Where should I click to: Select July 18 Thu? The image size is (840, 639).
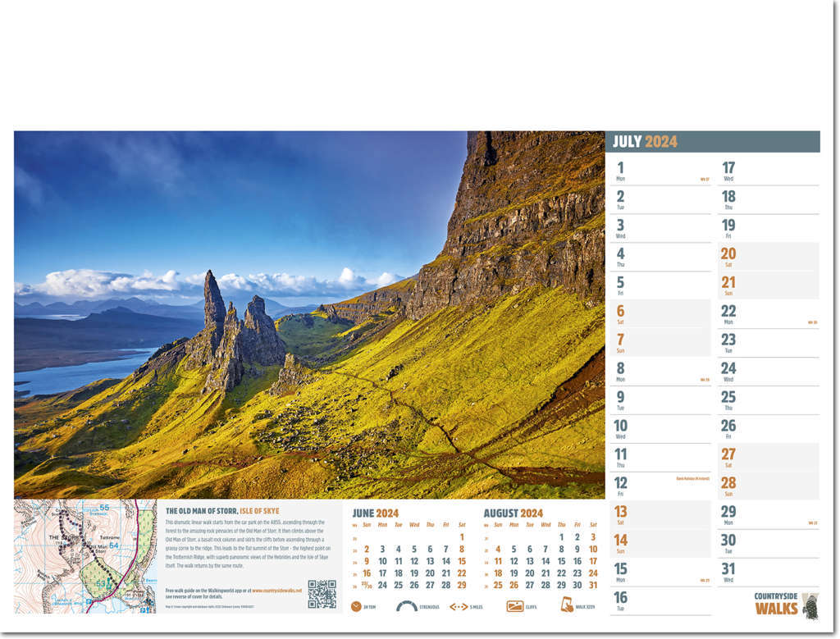768,200
